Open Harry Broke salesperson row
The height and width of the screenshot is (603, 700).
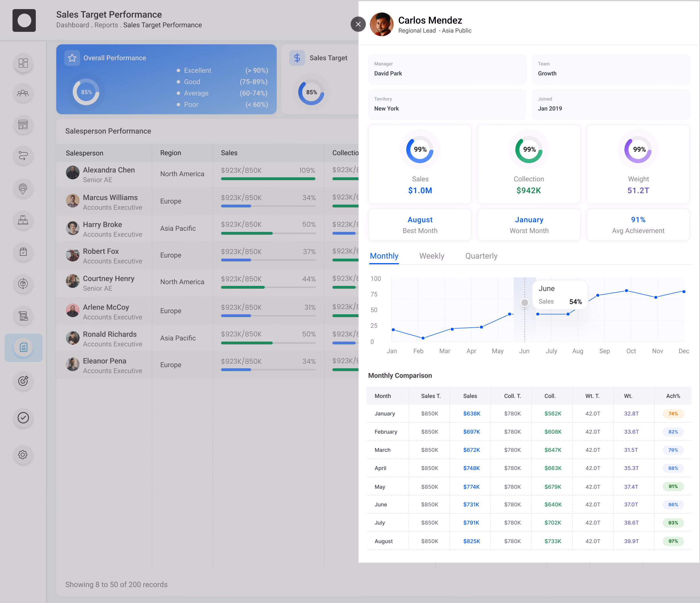(x=207, y=229)
